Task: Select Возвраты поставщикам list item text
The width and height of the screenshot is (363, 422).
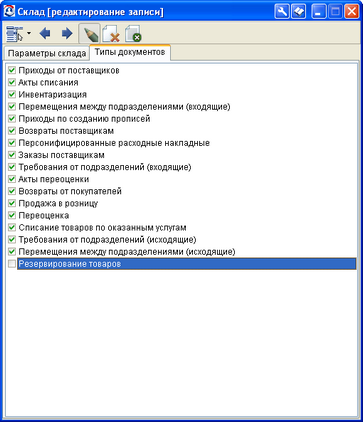Action: click(x=66, y=131)
